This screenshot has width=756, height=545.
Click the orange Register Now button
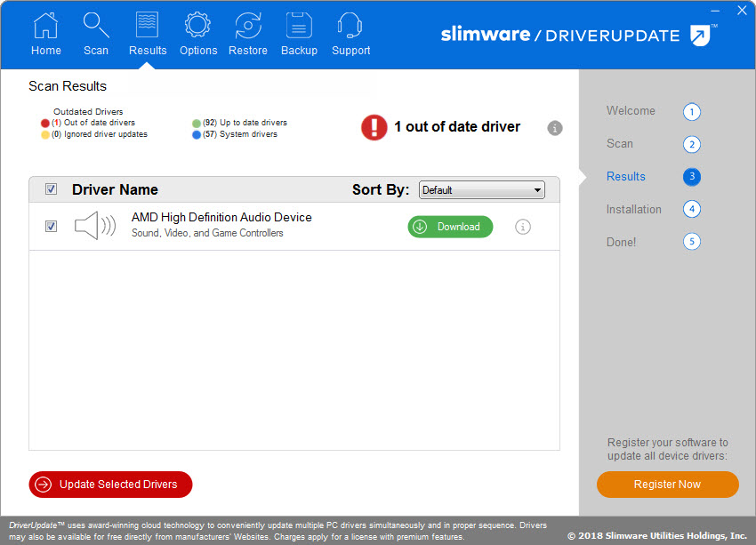coord(667,485)
